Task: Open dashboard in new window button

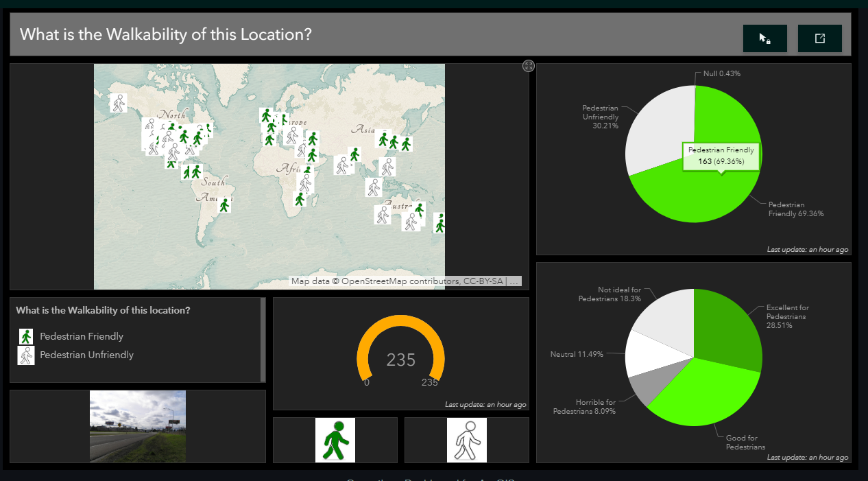Action: point(819,38)
